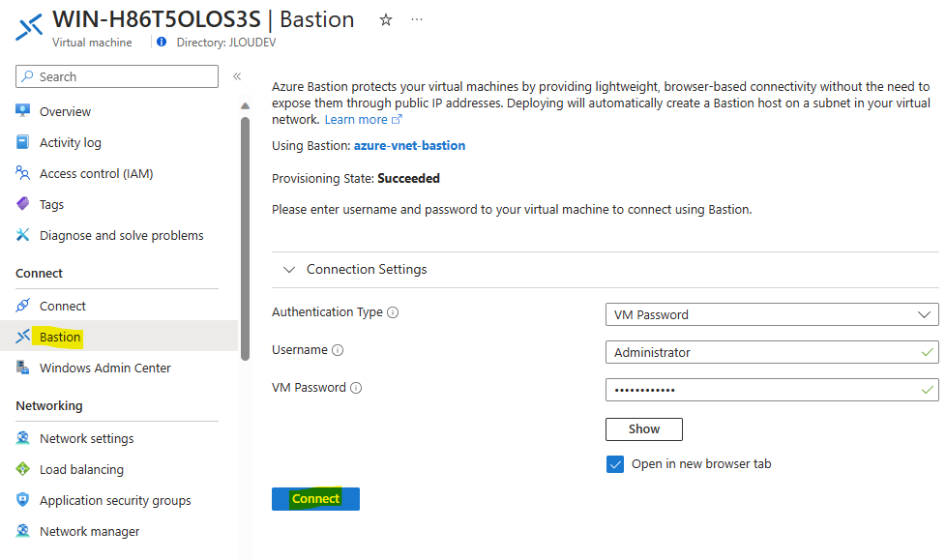946x560 pixels.
Task: Click the Networking section heading
Action: point(49,405)
